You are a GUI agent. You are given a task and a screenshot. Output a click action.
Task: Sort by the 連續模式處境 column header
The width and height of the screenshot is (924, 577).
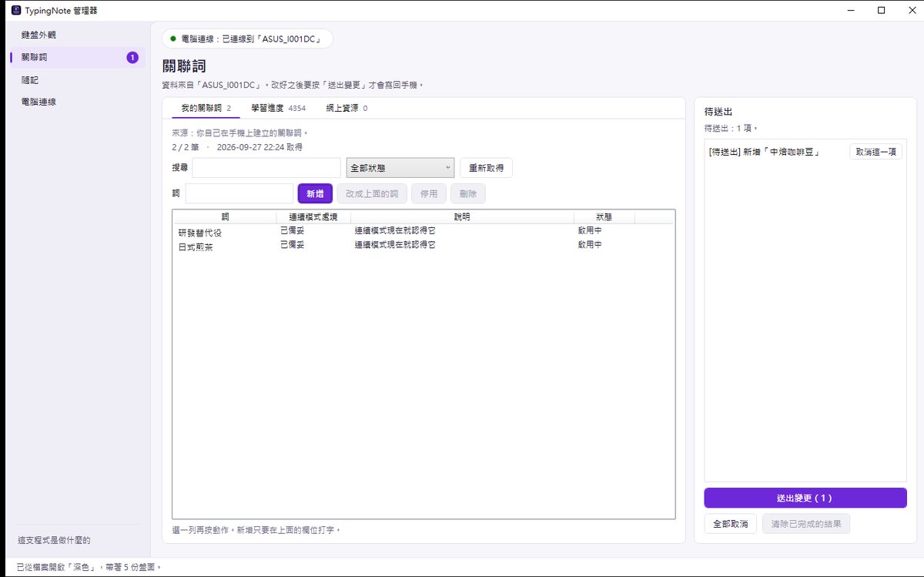tap(313, 217)
